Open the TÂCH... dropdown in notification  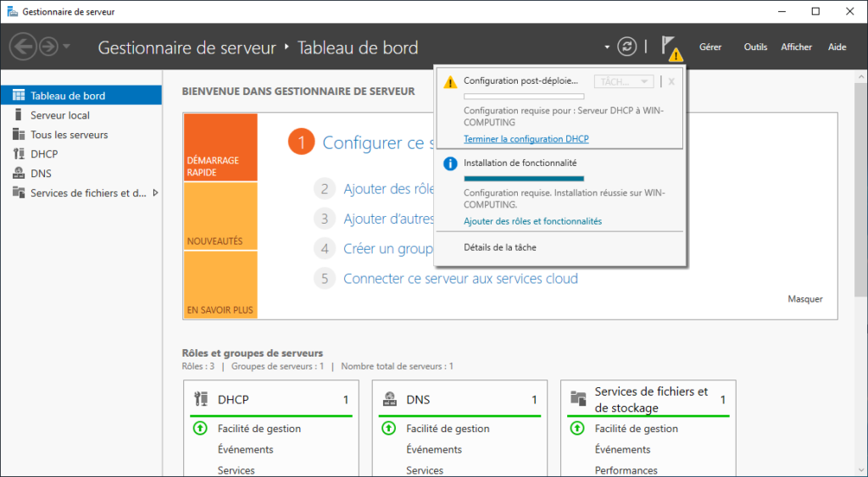[x=624, y=81]
